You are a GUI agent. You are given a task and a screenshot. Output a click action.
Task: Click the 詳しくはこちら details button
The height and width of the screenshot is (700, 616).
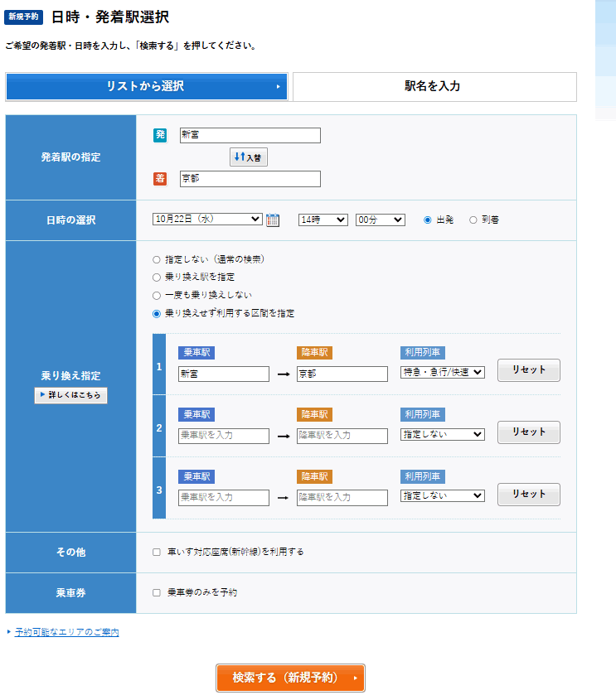click(x=71, y=395)
